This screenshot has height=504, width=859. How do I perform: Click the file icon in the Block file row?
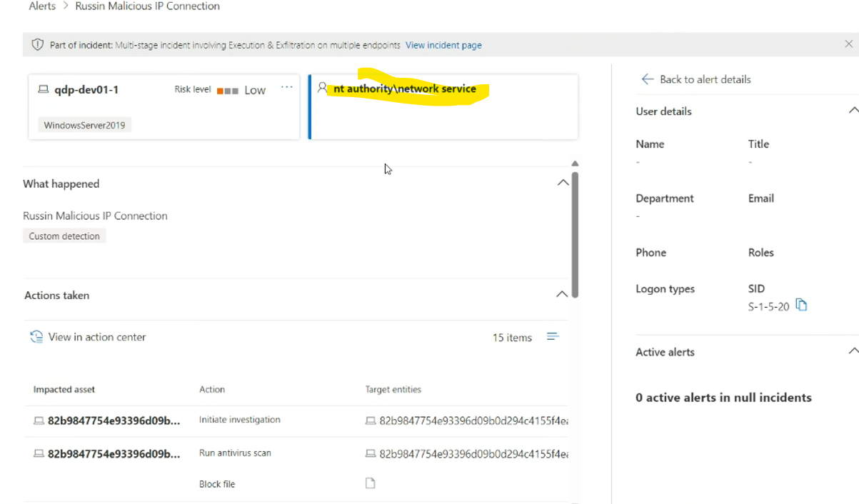[370, 483]
